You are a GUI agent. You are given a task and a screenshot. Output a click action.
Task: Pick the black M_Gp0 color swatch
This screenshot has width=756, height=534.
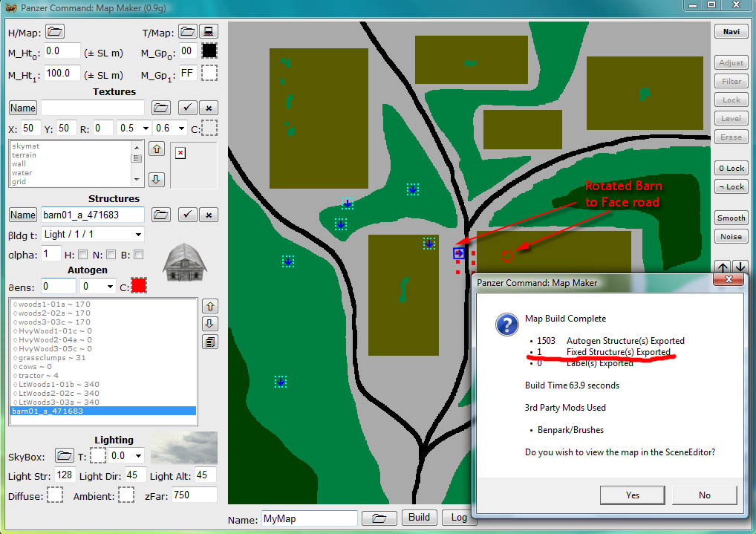(209, 51)
